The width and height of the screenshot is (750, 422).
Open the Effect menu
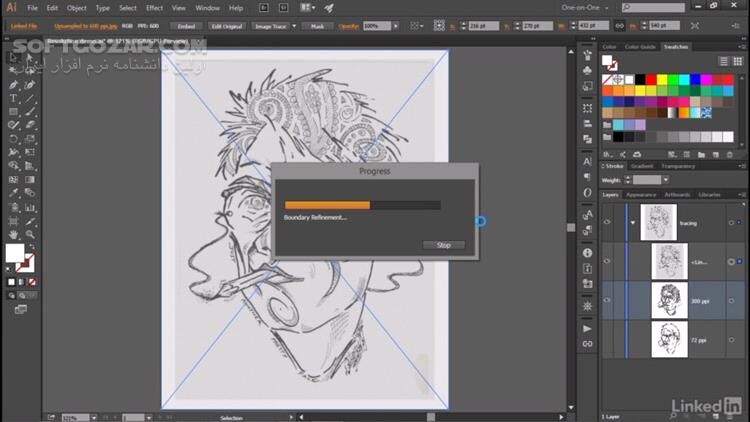click(154, 8)
